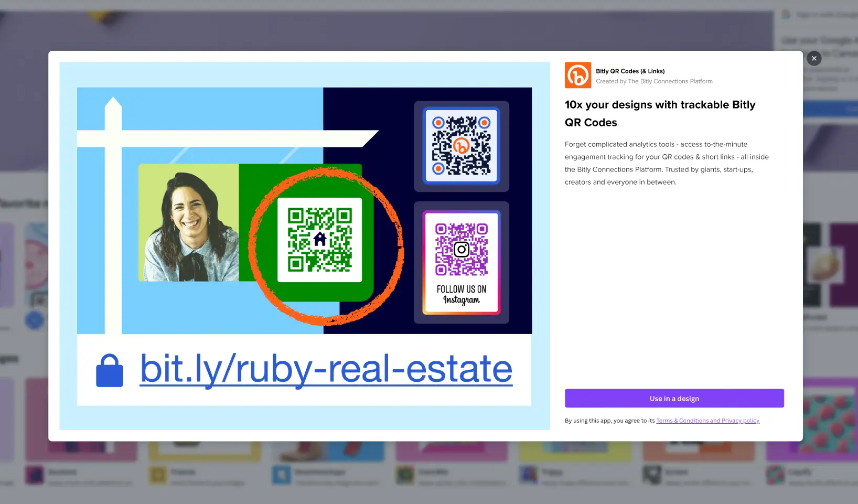Click the app description paragraph text

tap(667, 163)
